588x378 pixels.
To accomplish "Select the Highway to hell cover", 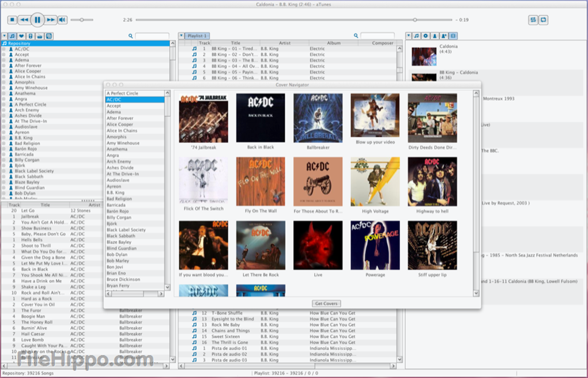I will coord(432,182).
